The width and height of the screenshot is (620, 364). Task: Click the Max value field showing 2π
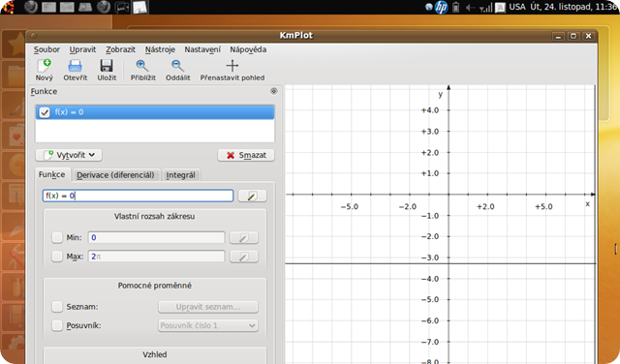(x=156, y=257)
